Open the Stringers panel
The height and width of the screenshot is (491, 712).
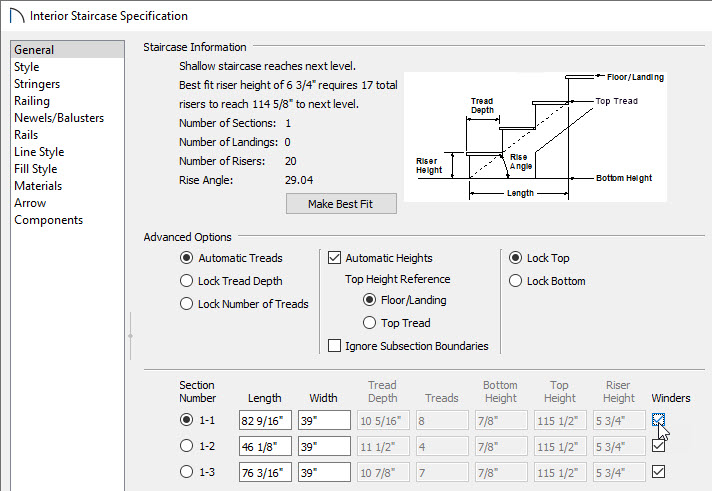click(x=67, y=84)
